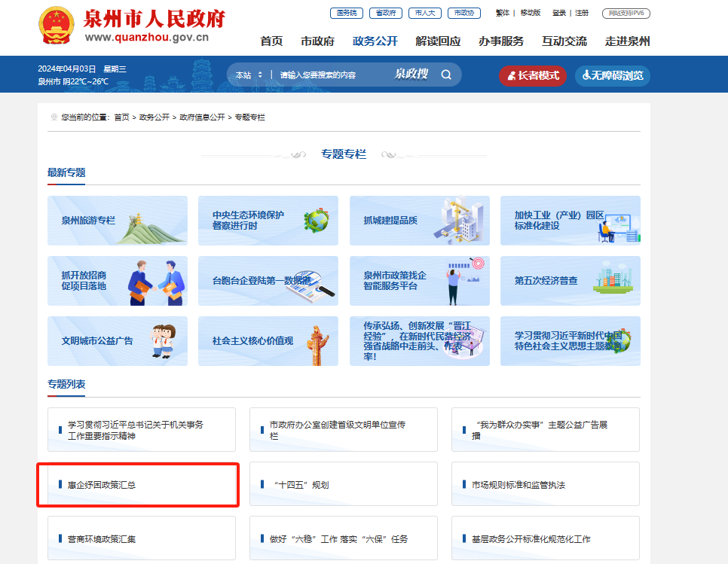Open the 政务公开 navigation tab
The image size is (728, 564).
point(375,41)
